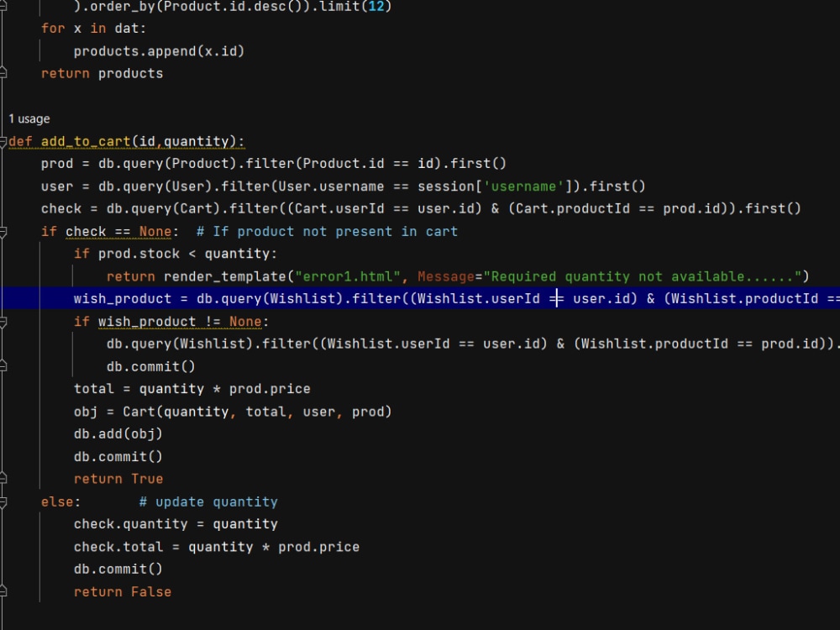This screenshot has width=840, height=630.
Task: Click the "total = quantity * prod.price" line
Action: (x=192, y=389)
